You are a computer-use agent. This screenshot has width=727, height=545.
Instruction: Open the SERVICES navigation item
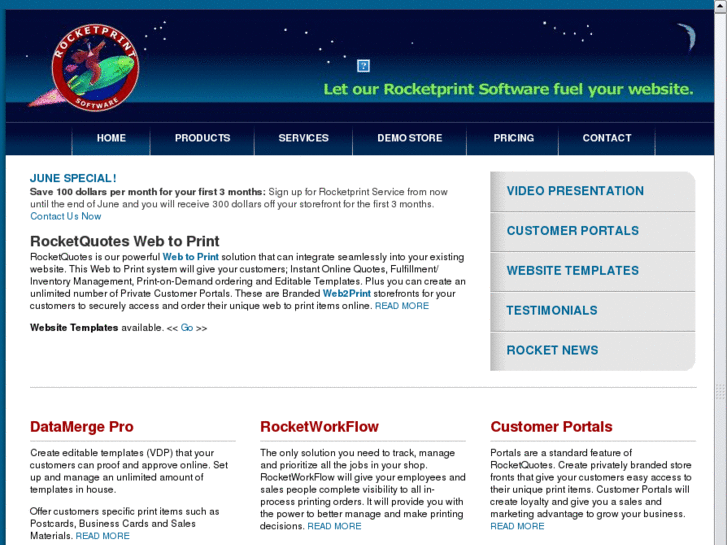(303, 138)
